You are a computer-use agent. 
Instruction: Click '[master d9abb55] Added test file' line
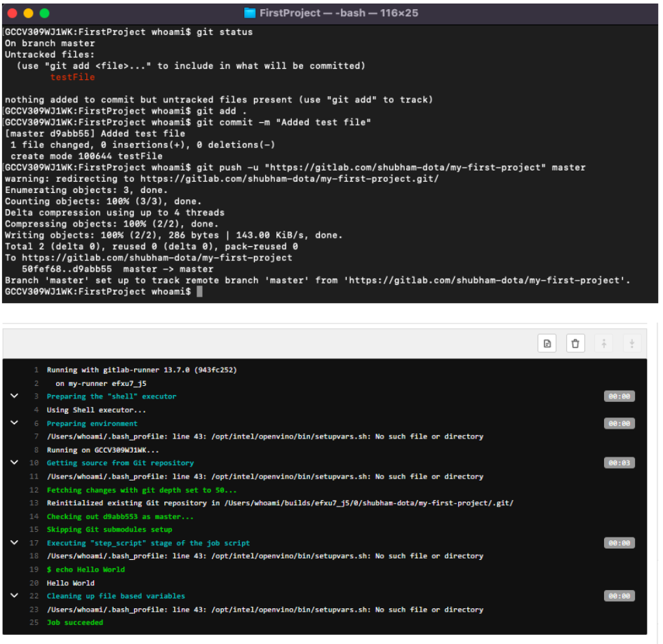point(95,133)
